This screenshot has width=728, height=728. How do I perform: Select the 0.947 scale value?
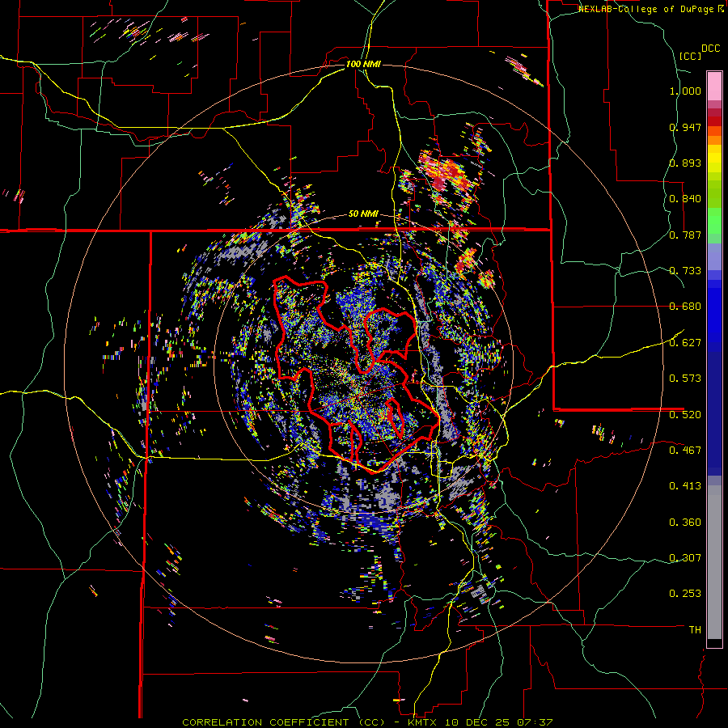685,127
